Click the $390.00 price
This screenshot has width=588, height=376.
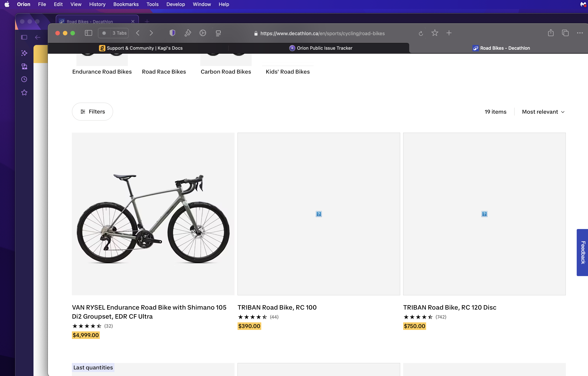click(x=249, y=326)
